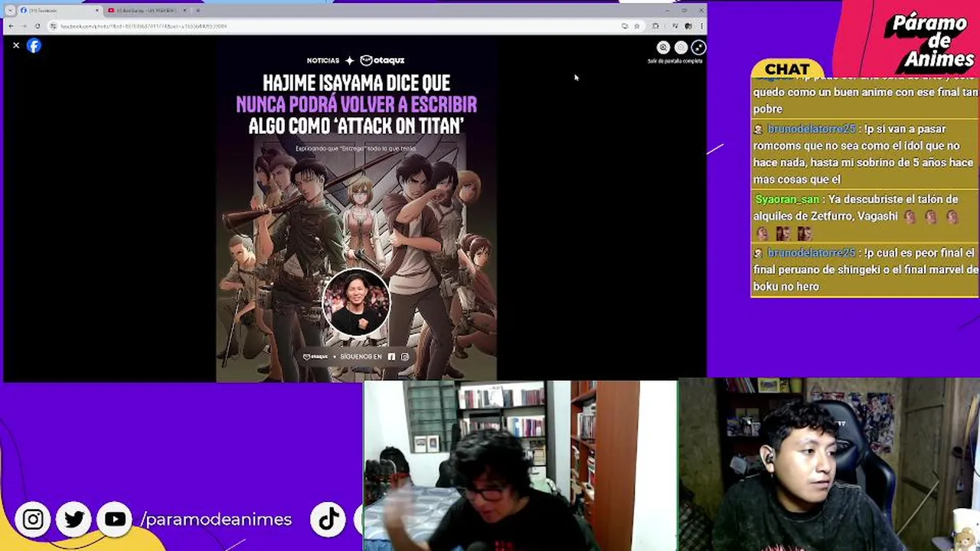Viewport: 980px width, 551px height.
Task: Click the zoom out magnifier icon
Action: click(681, 47)
